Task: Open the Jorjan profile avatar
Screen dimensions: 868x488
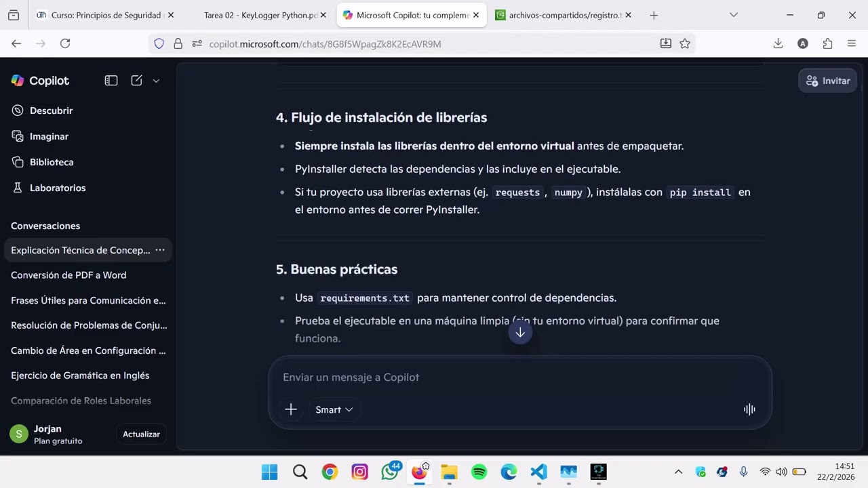Action: (x=19, y=434)
